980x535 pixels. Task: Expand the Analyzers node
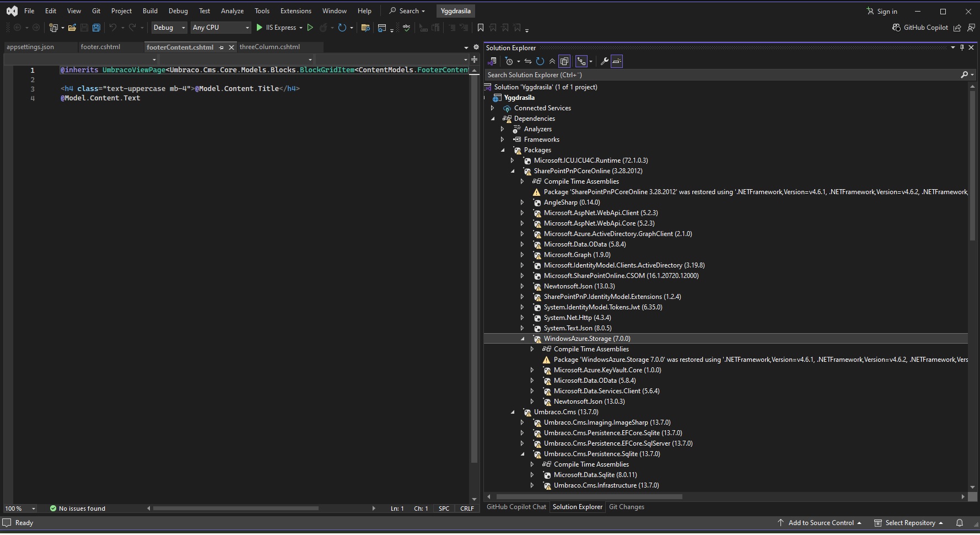click(503, 130)
